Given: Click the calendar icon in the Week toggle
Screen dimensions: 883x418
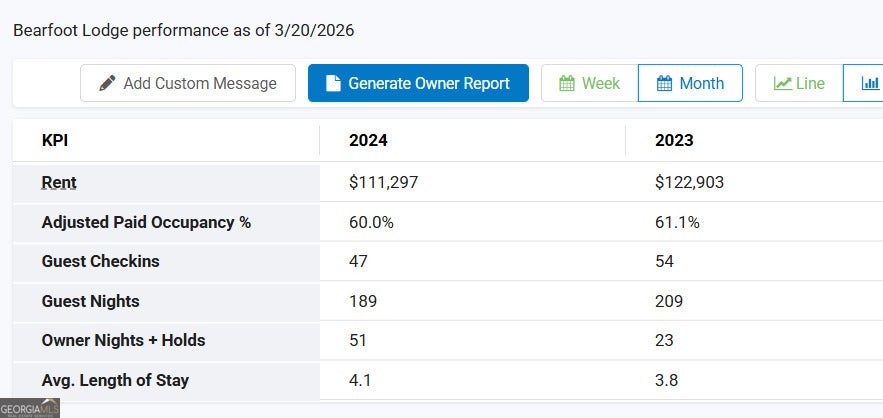Looking at the screenshot, I should point(567,83).
